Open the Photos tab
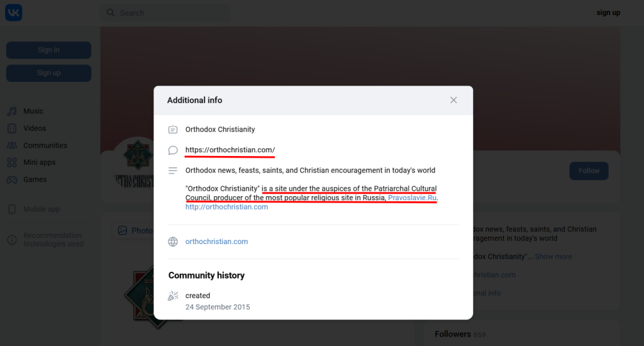The height and width of the screenshot is (346, 644). pos(136,231)
